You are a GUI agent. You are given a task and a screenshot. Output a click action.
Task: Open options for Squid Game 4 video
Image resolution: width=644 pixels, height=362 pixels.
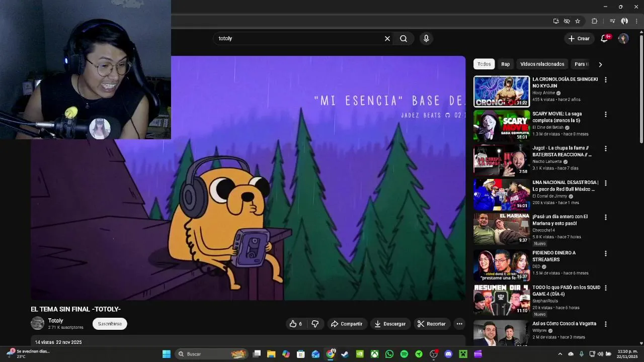pos(606,288)
